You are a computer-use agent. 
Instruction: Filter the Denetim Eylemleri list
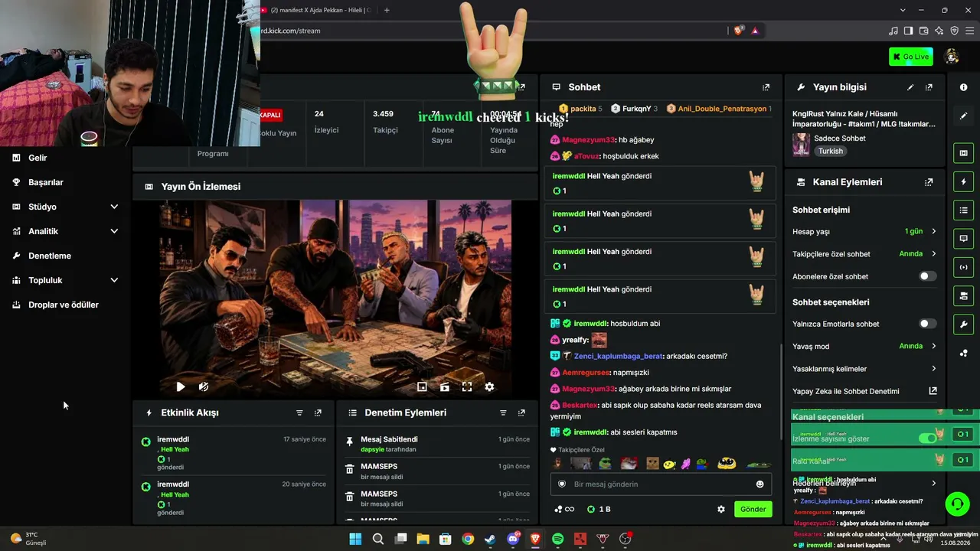click(x=503, y=412)
